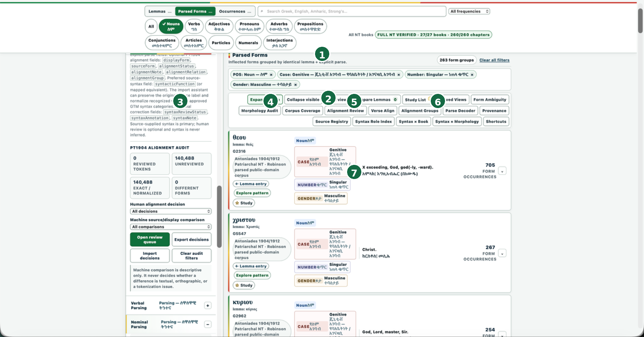644x337 pixels.
Task: Open the Provenance view
Action: pyautogui.click(x=494, y=111)
